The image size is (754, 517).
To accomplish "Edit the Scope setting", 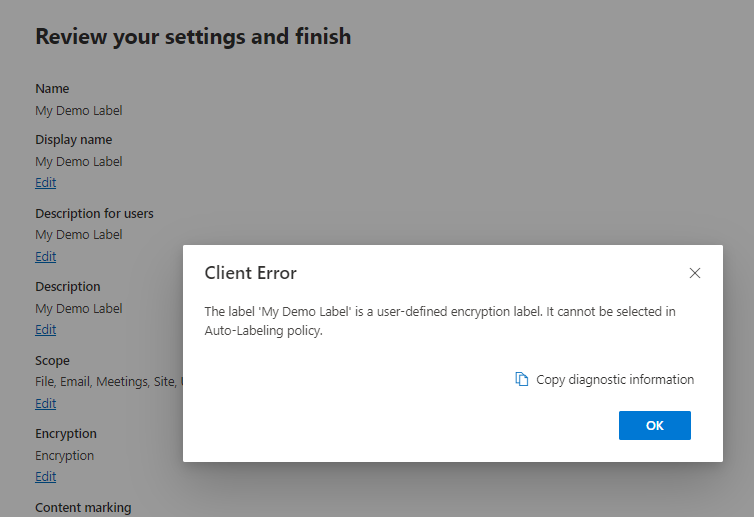I will pos(46,404).
